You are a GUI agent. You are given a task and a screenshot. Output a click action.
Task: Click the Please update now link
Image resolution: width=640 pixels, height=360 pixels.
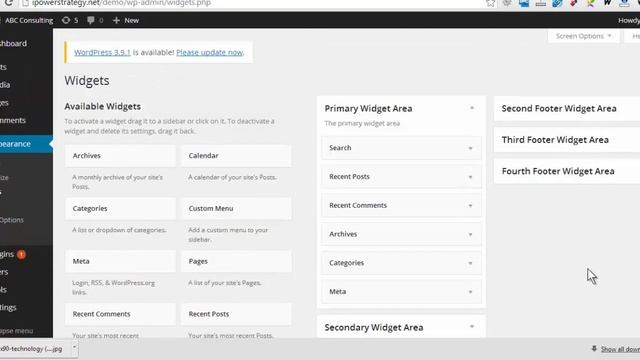pos(209,52)
